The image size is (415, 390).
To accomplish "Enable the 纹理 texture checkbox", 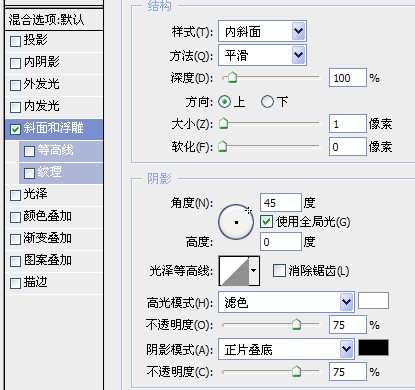I will (x=29, y=173).
